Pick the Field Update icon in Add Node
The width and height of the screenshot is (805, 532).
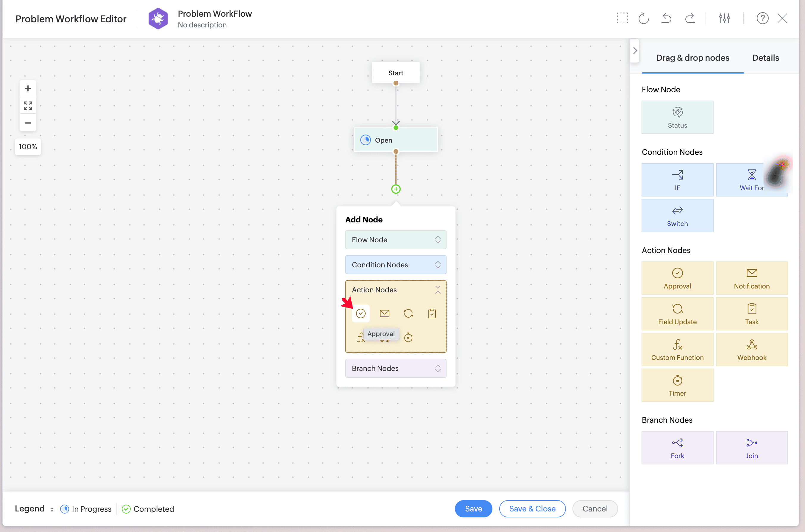click(x=408, y=313)
